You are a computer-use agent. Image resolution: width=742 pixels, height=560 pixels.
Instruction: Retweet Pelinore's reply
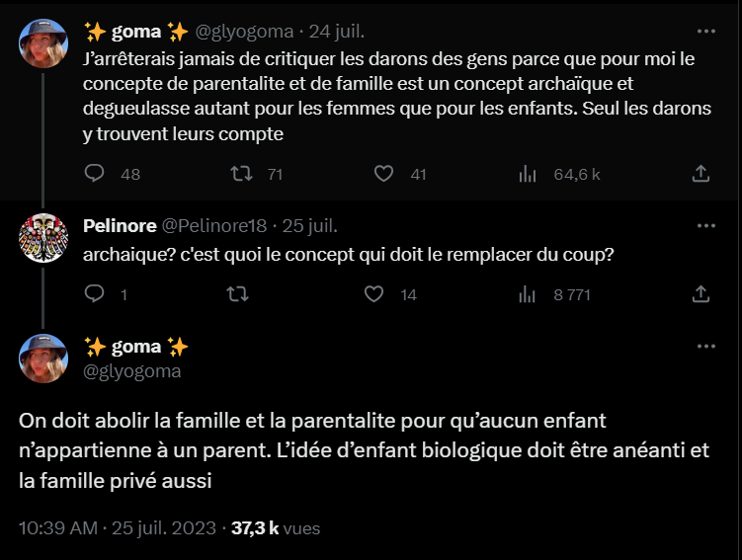pos(238,293)
